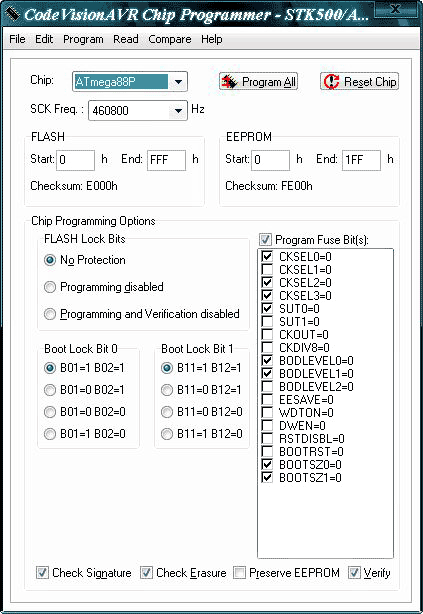Open the File menu
Image resolution: width=423 pixels, height=614 pixels.
pyautogui.click(x=17, y=39)
